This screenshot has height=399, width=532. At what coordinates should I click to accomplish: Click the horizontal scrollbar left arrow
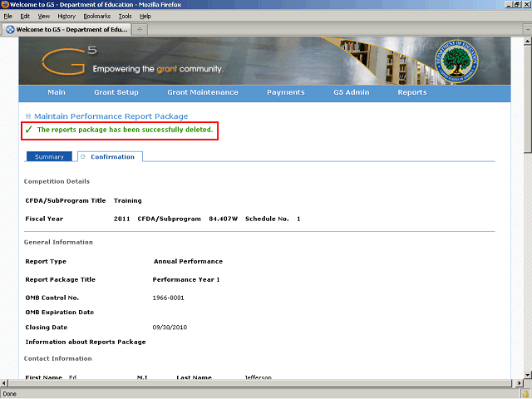tap(4, 383)
